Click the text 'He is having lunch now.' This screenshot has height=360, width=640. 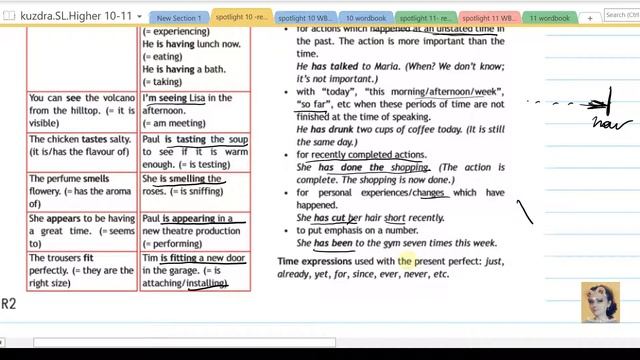[x=191, y=44]
